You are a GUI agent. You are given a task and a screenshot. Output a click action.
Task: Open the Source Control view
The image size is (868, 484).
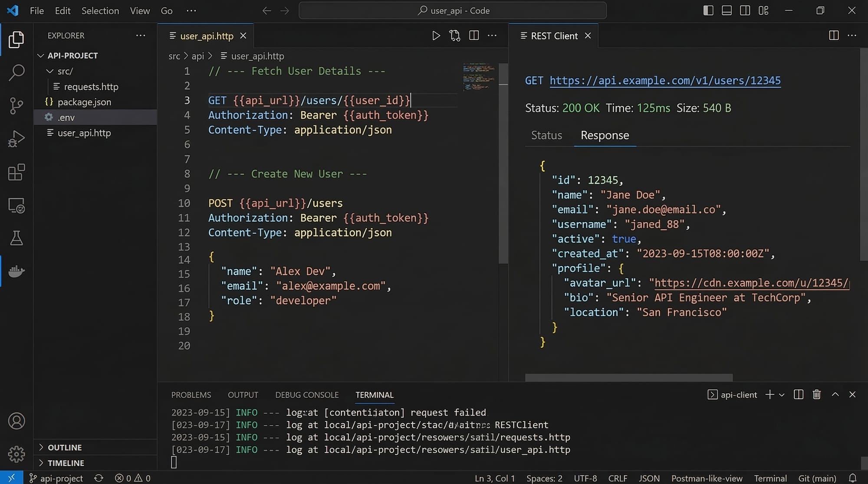(x=16, y=105)
